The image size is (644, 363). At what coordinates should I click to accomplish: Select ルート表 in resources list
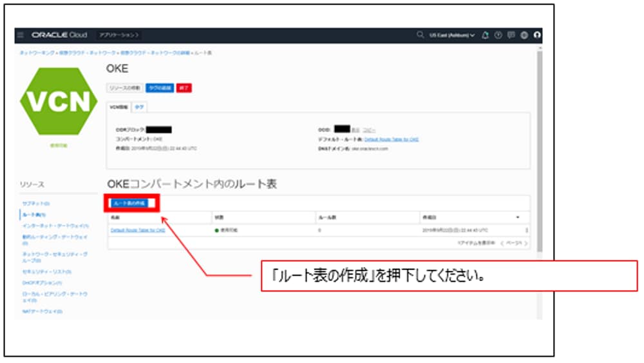pyautogui.click(x=35, y=215)
